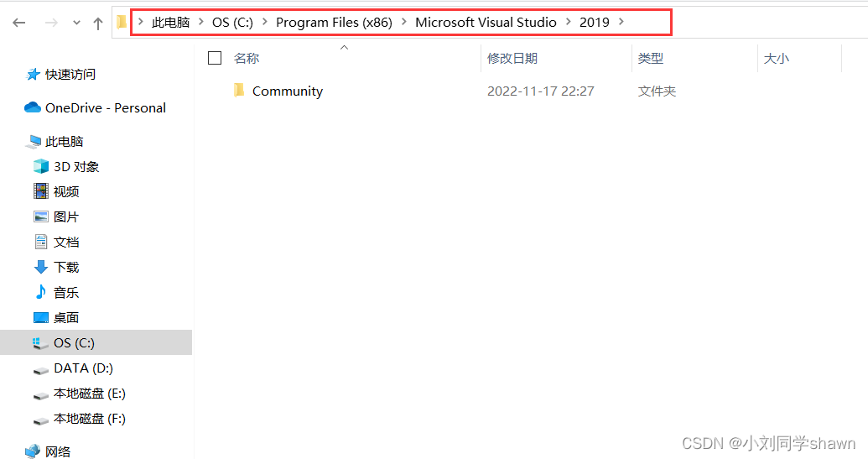
Task: Open 文档 folder in sidebar
Action: [66, 242]
